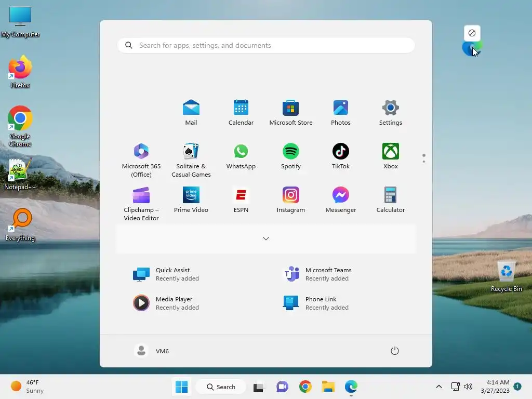
Task: Open the ESPN app
Action: click(x=241, y=200)
